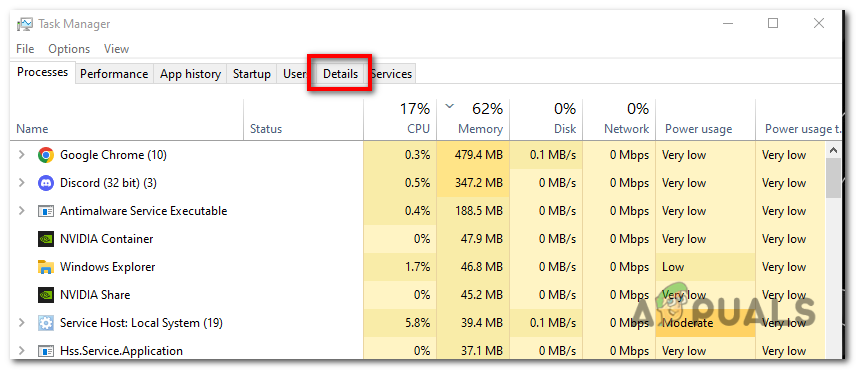Sort by Memory column header
The height and width of the screenshot is (370, 856).
point(473,120)
